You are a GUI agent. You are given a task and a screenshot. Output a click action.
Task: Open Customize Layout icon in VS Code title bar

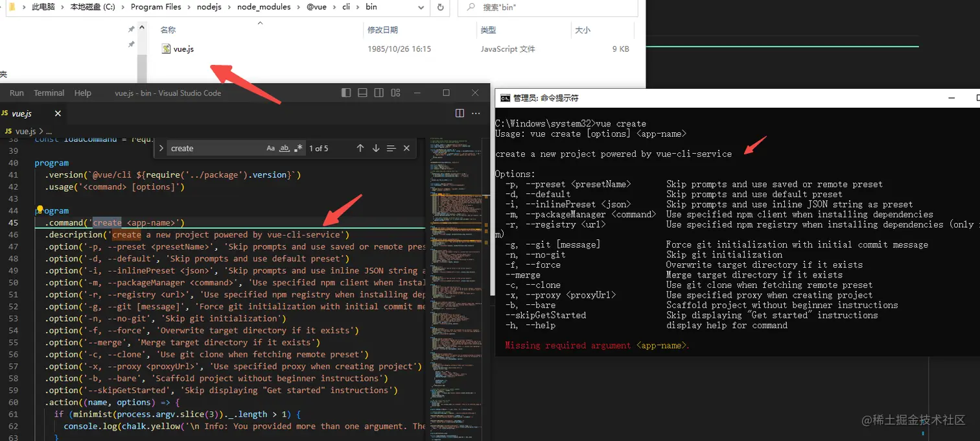coord(395,93)
